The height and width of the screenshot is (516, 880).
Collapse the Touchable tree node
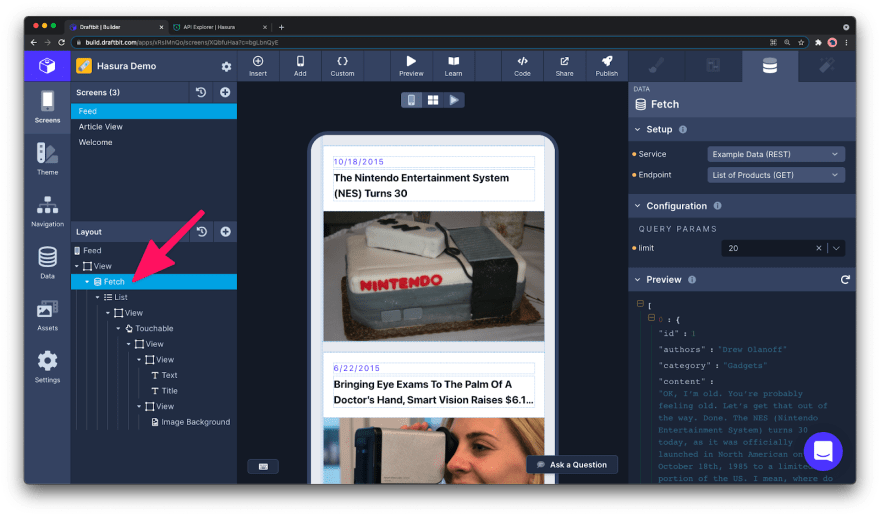118,328
